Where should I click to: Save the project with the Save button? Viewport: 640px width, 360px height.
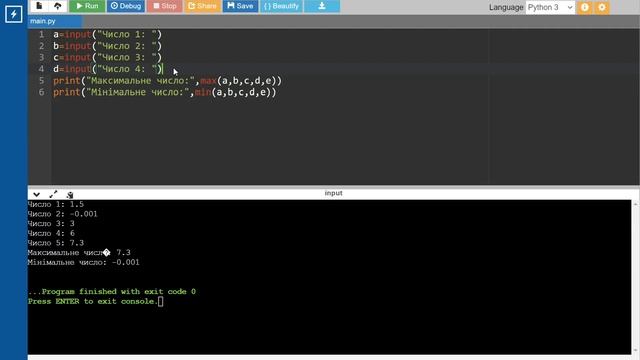tap(240, 6)
